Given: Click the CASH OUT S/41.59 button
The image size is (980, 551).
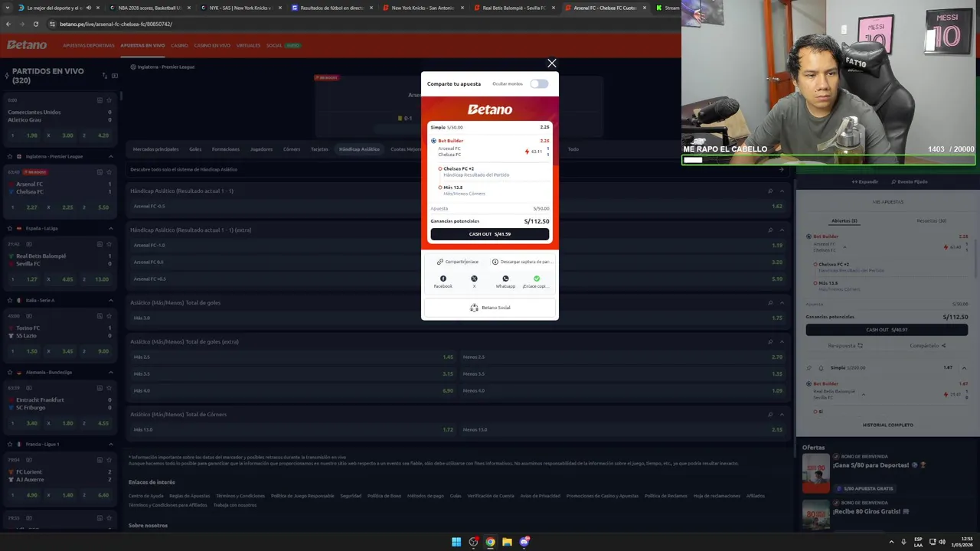Looking at the screenshot, I should [490, 234].
